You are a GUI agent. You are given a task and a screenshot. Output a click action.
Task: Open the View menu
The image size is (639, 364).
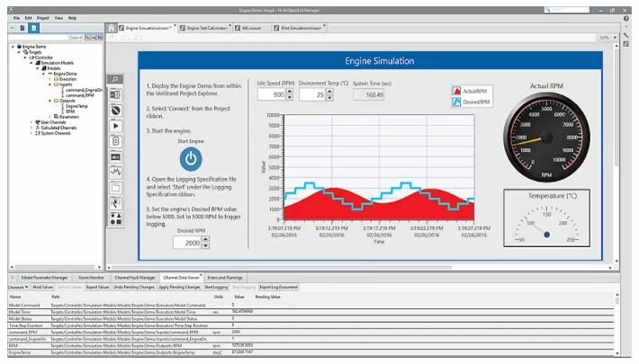(x=58, y=18)
